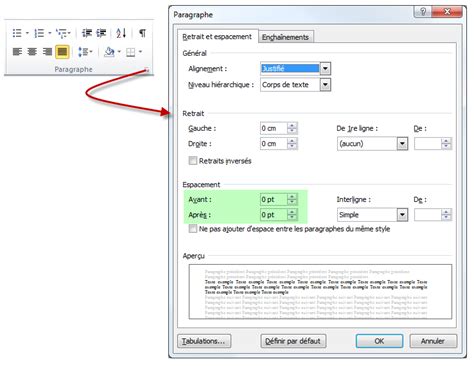Viewport: 474px width, 366px height.
Task: Click the Avant spacing field
Action: point(274,199)
